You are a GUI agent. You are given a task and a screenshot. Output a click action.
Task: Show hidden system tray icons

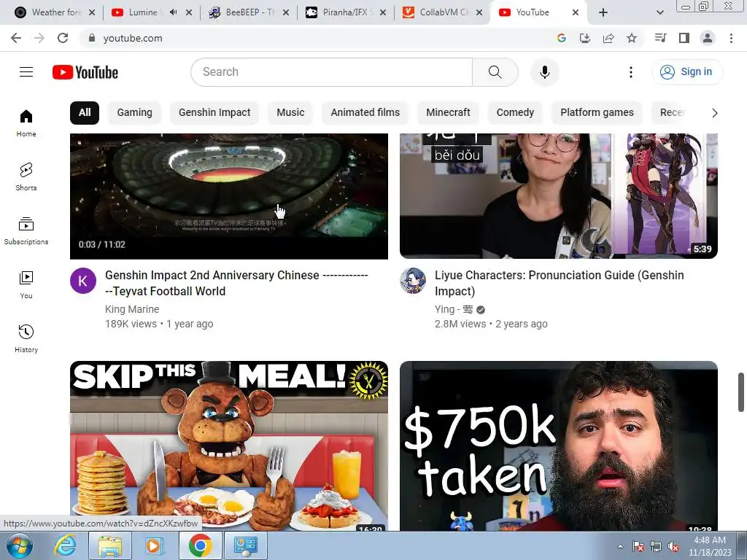(x=620, y=546)
